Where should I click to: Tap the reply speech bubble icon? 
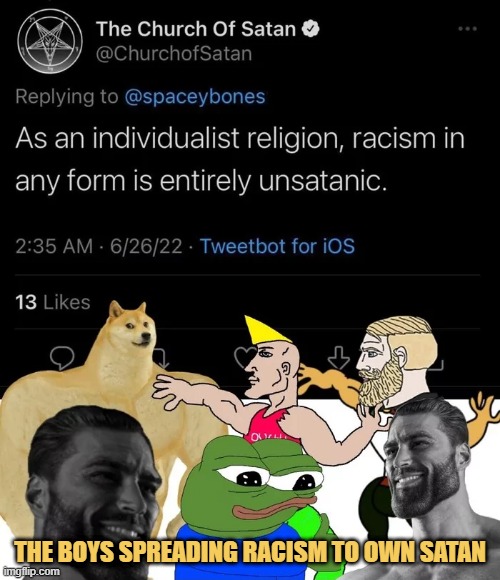62,358
